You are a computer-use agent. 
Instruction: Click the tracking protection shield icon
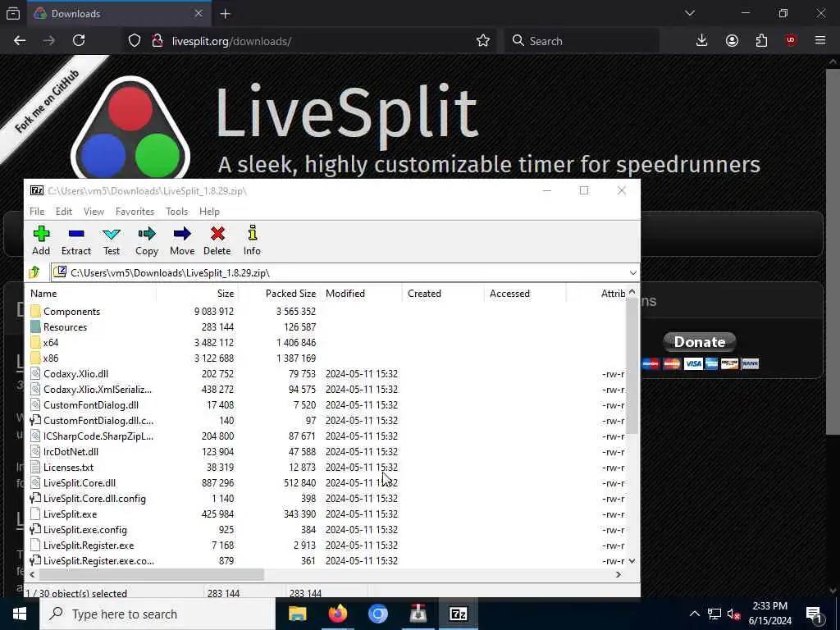135,41
